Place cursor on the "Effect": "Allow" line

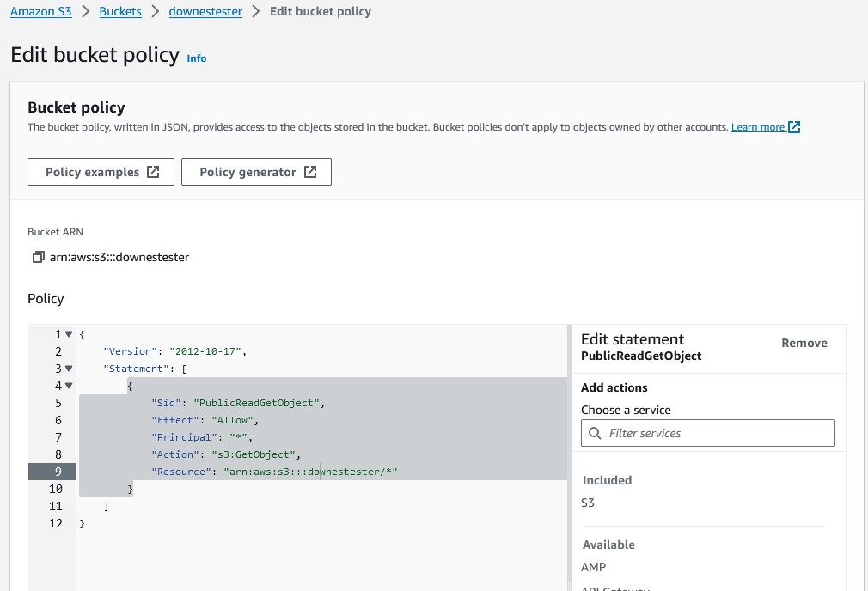point(205,420)
